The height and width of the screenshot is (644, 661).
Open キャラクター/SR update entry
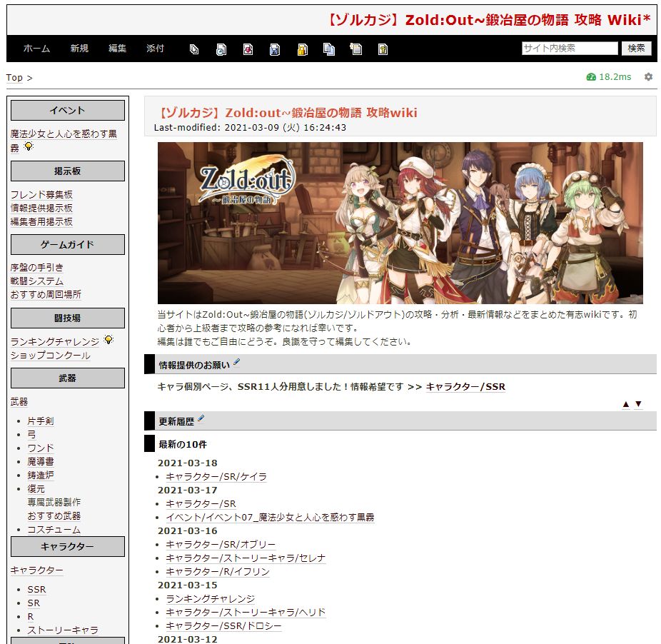tap(201, 503)
